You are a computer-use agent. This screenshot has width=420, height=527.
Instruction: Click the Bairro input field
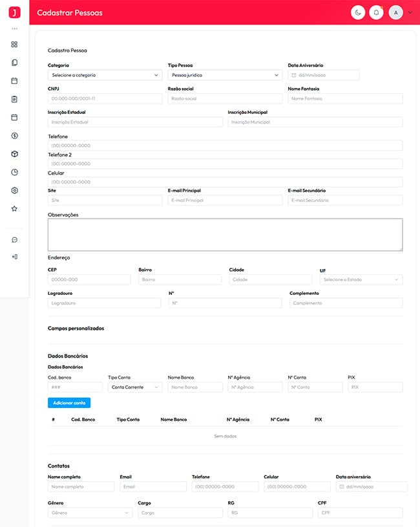point(180,279)
